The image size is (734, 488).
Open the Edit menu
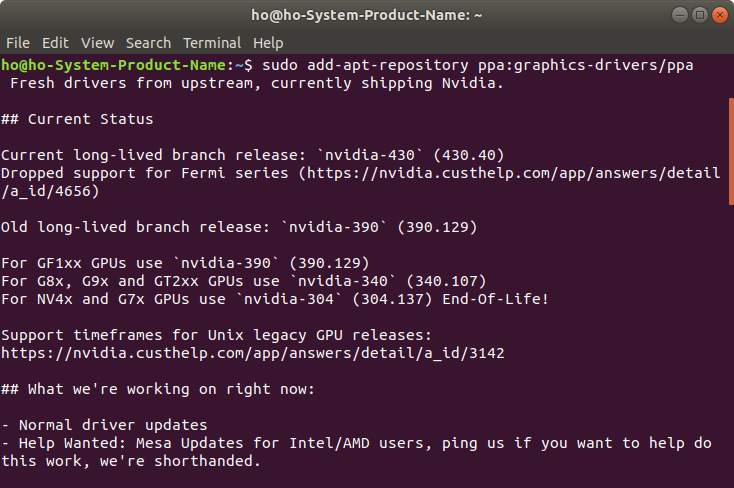(x=55, y=43)
